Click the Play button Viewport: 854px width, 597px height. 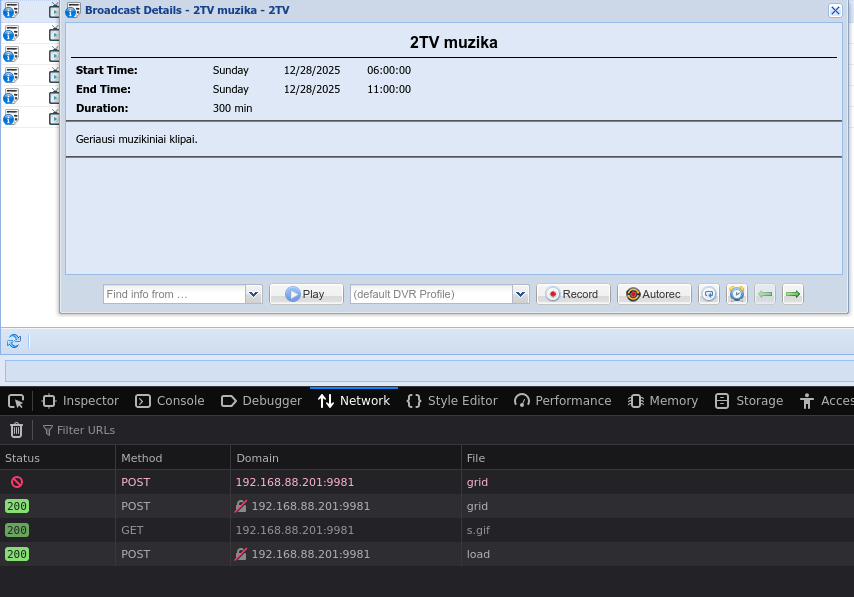pos(306,294)
